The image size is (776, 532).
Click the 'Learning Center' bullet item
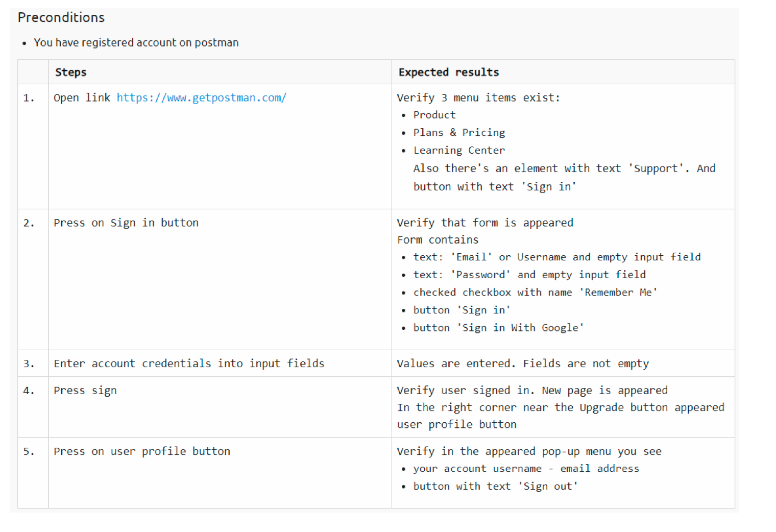pyautogui.click(x=459, y=150)
